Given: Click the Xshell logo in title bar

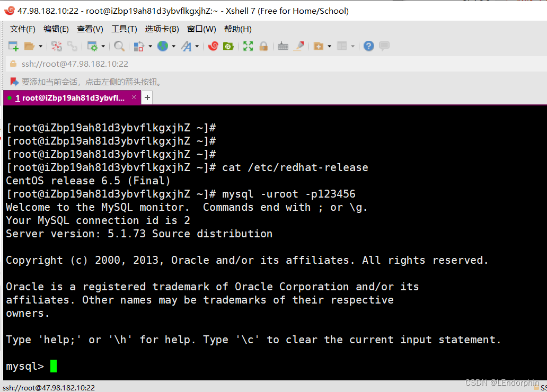Looking at the screenshot, I should (x=10, y=11).
